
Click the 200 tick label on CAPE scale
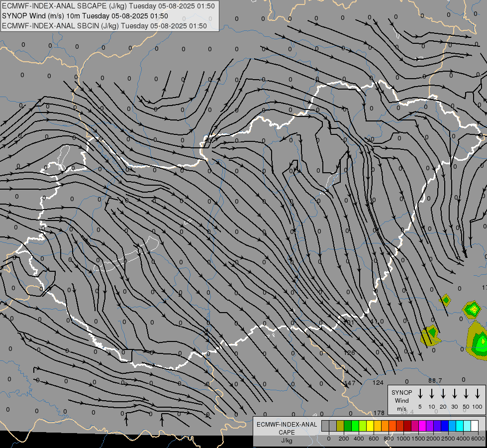click(x=344, y=439)
